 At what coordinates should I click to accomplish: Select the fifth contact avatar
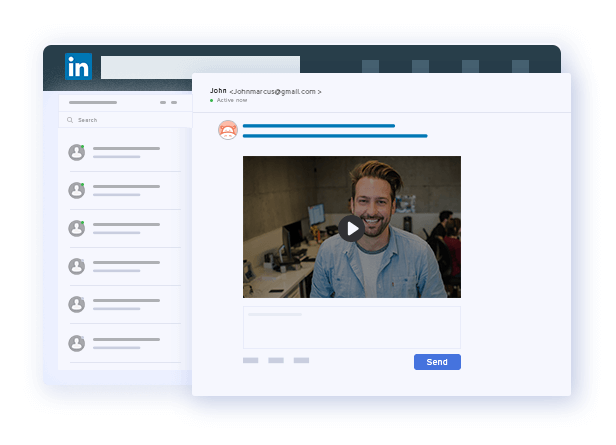coord(76,304)
